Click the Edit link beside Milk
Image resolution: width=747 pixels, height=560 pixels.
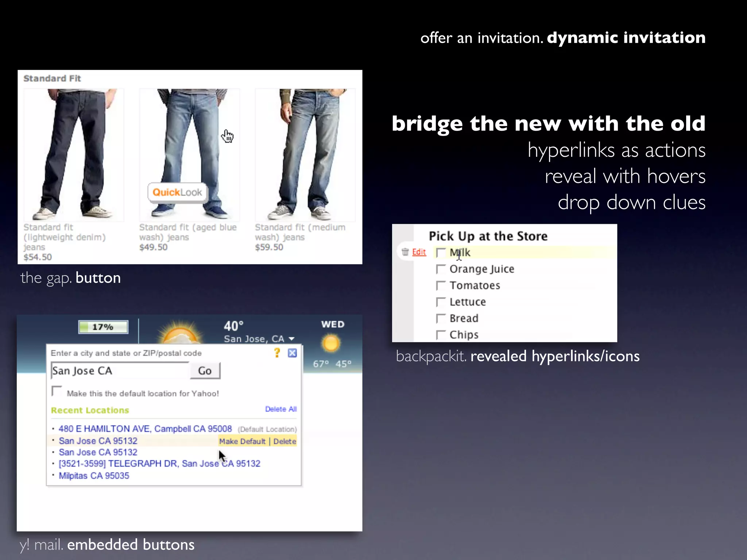(419, 252)
